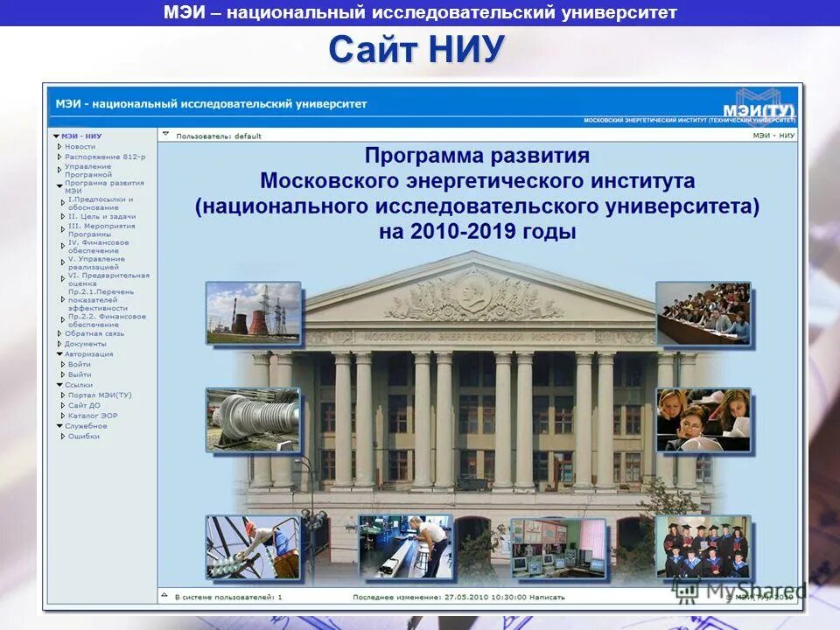Click site header 'МЭИ - национальный исследовательский университет'
This screenshot has height=630, width=840.
pos(211,104)
